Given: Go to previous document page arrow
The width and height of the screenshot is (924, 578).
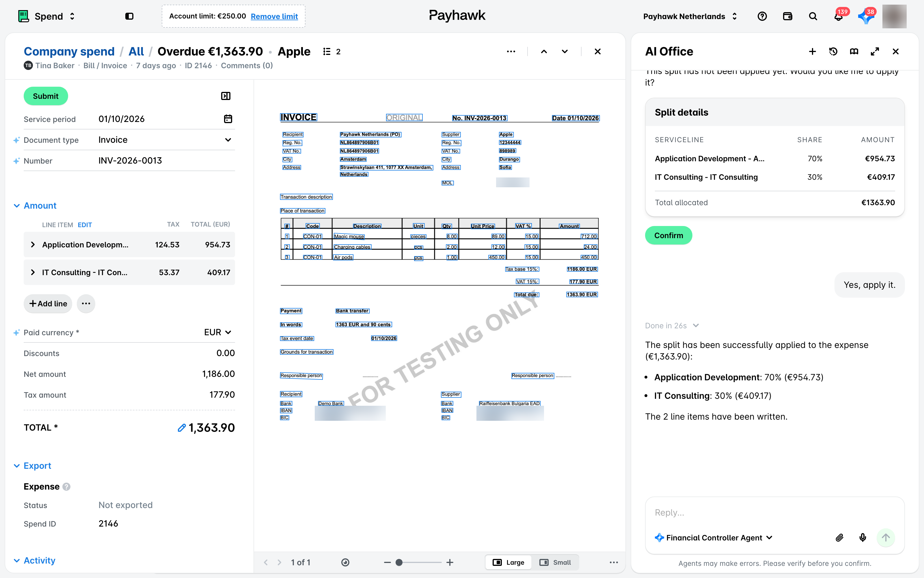Looking at the screenshot, I should tap(266, 562).
